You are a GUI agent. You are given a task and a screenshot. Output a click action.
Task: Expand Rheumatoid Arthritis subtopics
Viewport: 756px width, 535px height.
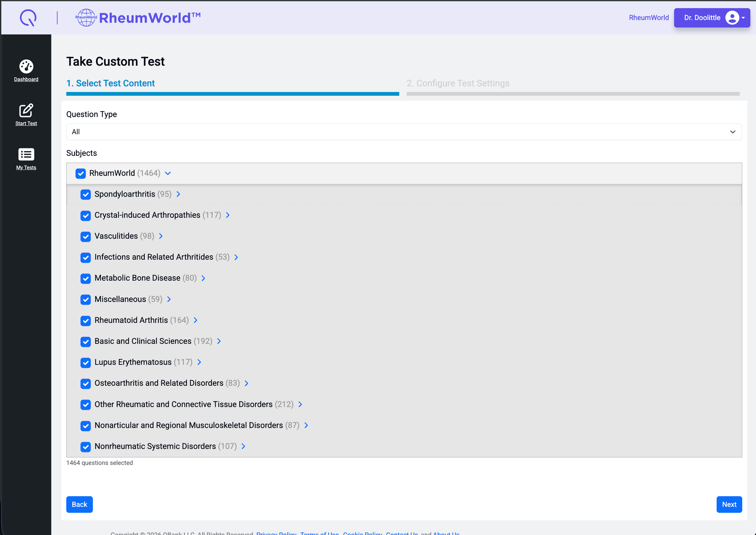[x=195, y=320]
